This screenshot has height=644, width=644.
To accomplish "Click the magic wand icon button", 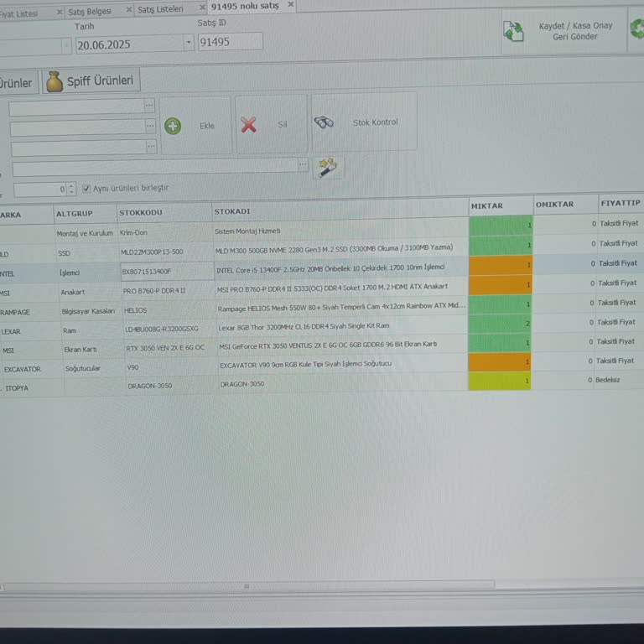I will point(328,168).
